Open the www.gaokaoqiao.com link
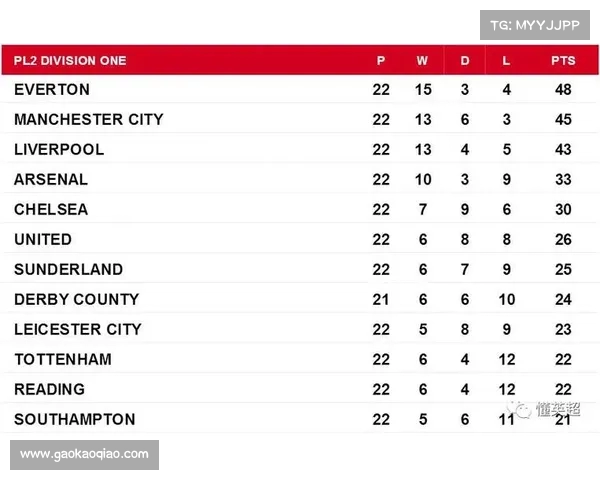 click(84, 454)
